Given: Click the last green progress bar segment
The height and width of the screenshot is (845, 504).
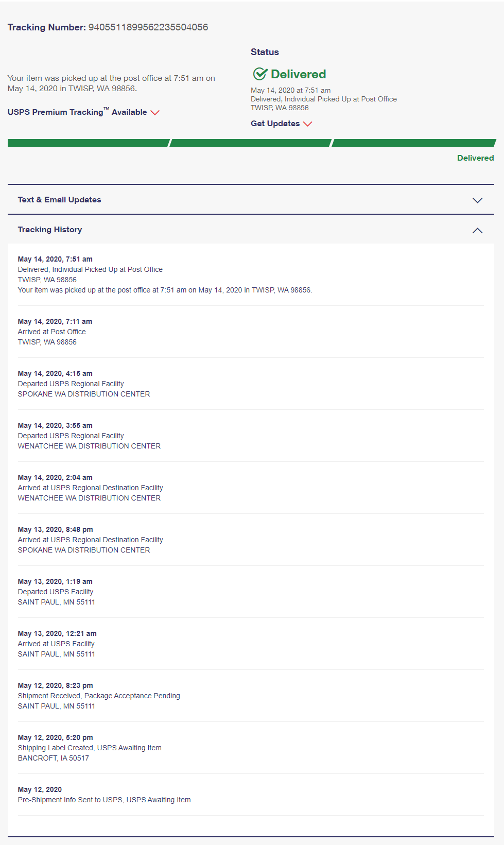Looking at the screenshot, I should point(414,143).
